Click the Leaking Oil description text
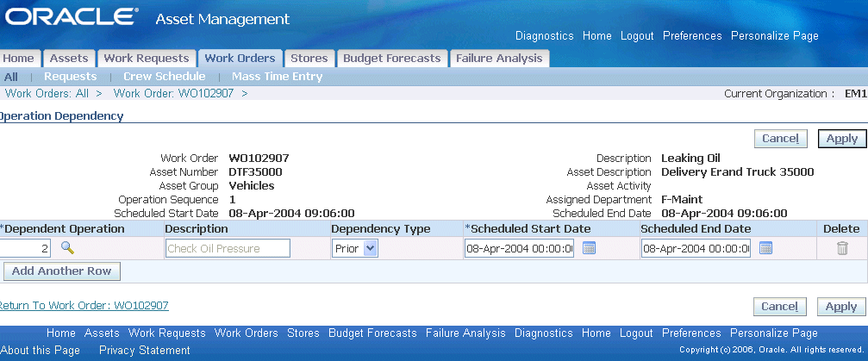The height and width of the screenshot is (361, 868). click(690, 159)
